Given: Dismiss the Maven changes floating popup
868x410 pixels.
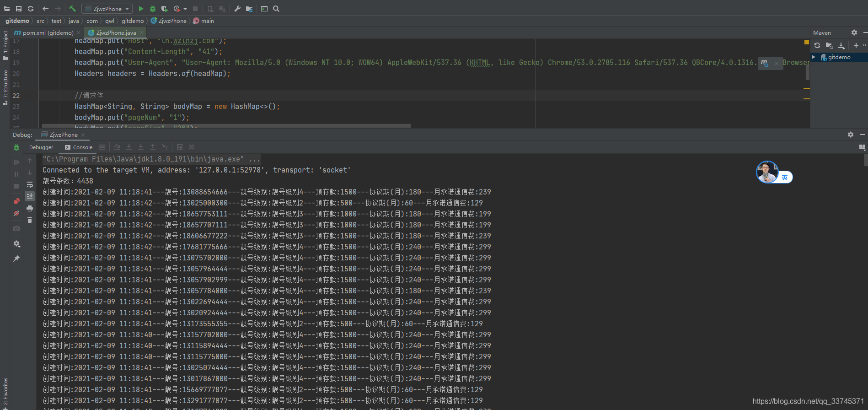Looking at the screenshot, I should point(776,64).
